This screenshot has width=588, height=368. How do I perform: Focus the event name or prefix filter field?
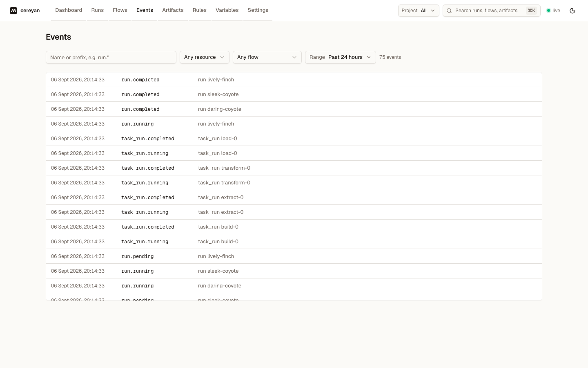tap(111, 57)
